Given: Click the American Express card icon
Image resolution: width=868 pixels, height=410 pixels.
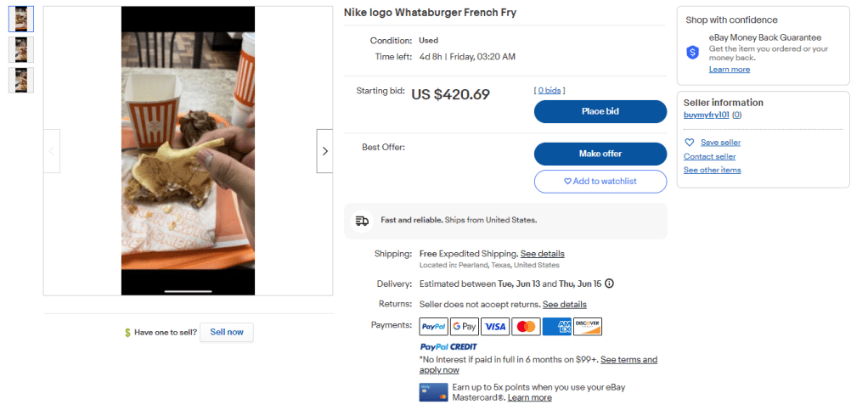Looking at the screenshot, I should point(556,327).
